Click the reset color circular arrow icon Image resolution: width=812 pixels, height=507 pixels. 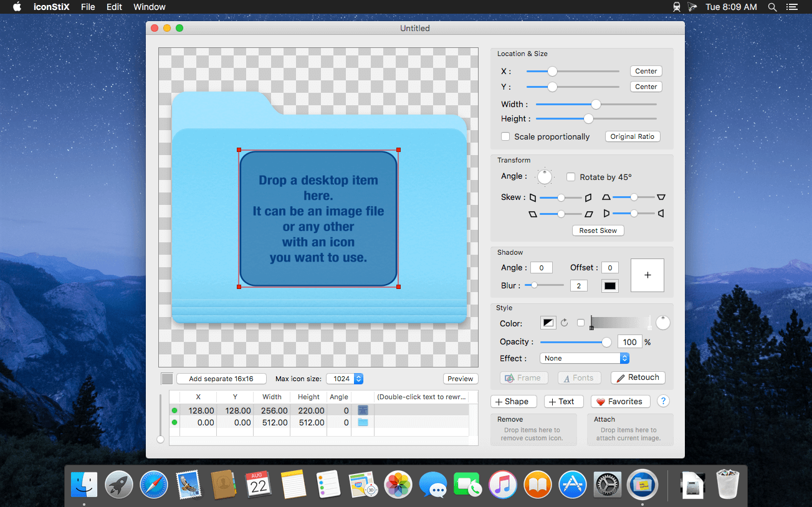565,323
